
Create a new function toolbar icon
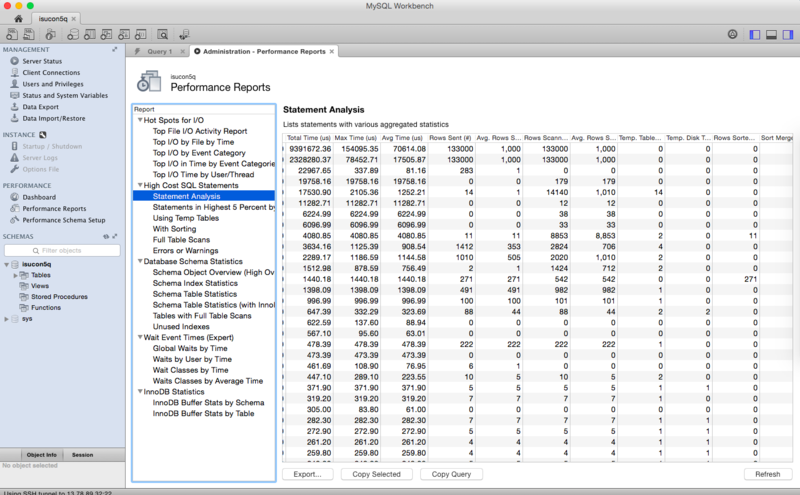coord(140,34)
